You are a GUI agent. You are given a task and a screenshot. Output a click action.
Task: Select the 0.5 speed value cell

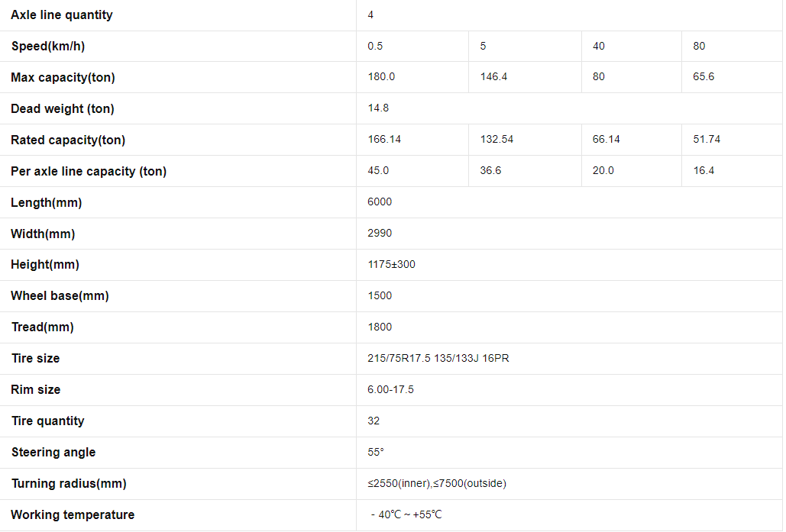[375, 46]
